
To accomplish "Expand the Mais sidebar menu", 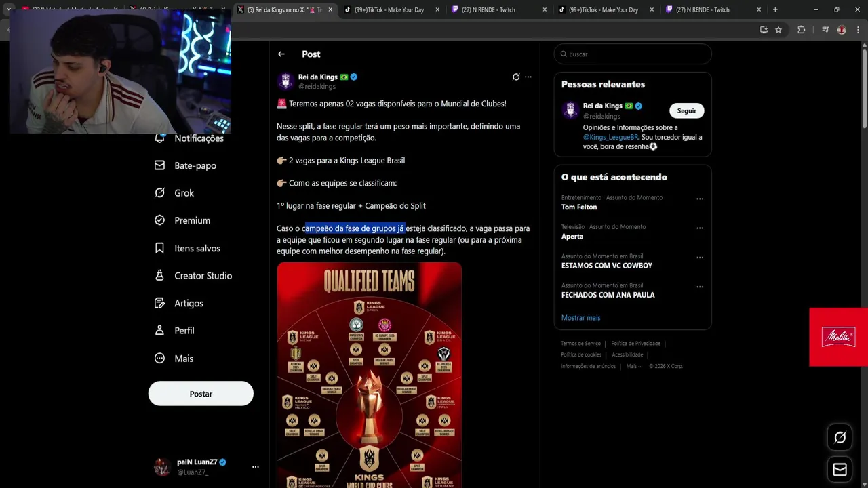I will 174,359.
